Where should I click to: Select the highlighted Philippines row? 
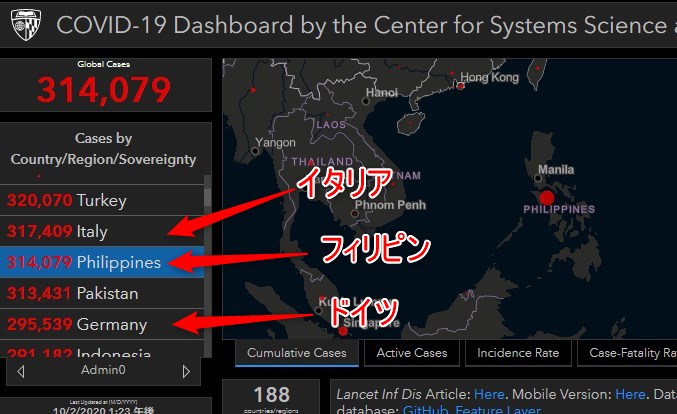click(102, 262)
